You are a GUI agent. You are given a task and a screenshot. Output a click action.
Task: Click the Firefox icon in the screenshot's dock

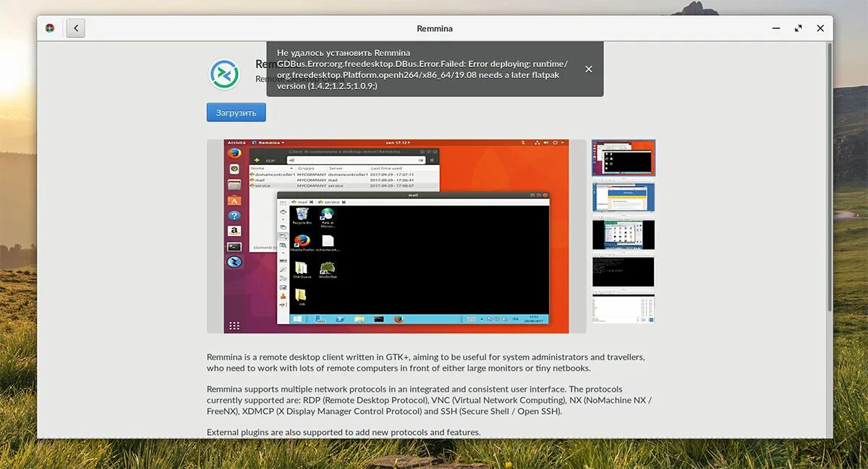[234, 153]
